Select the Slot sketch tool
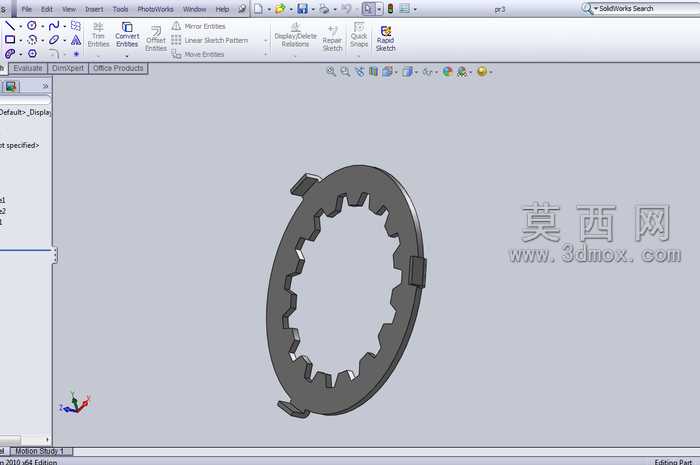 [x=10, y=54]
